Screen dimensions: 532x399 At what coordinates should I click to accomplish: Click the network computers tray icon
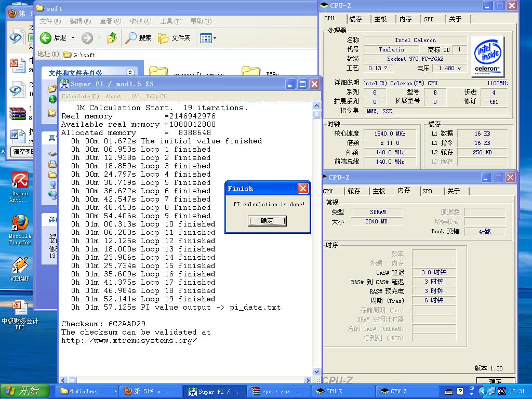coord(491,391)
